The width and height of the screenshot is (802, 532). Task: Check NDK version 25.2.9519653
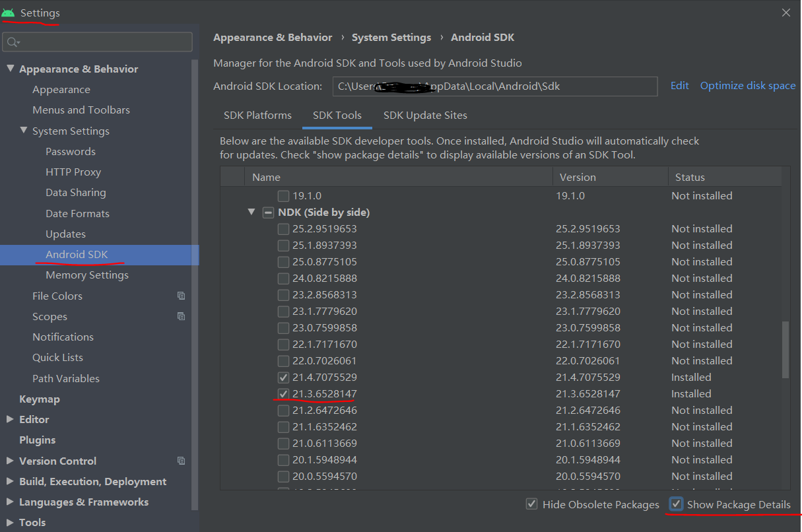283,229
